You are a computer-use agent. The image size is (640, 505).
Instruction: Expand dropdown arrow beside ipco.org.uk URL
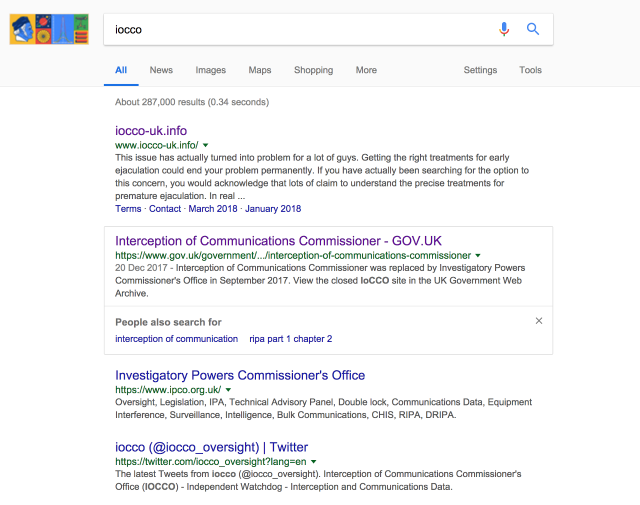coord(229,390)
